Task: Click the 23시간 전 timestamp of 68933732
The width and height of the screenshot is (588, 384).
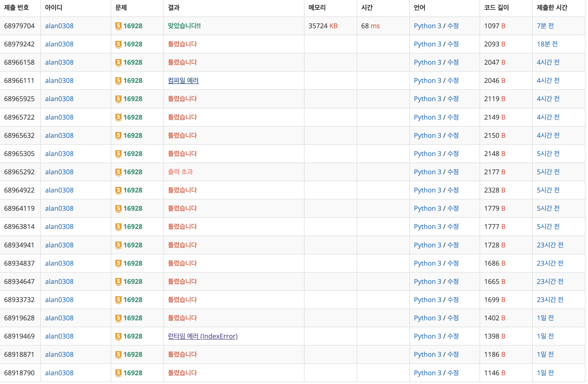Action: coord(550,300)
